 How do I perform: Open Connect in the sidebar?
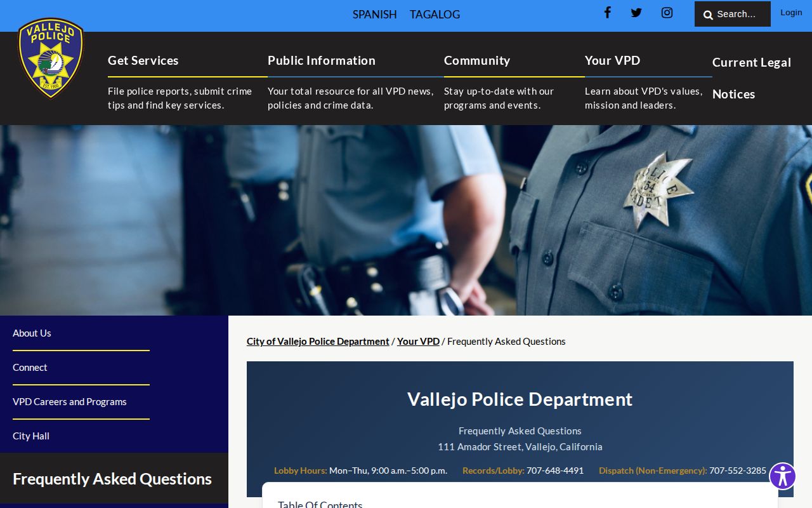click(x=30, y=368)
